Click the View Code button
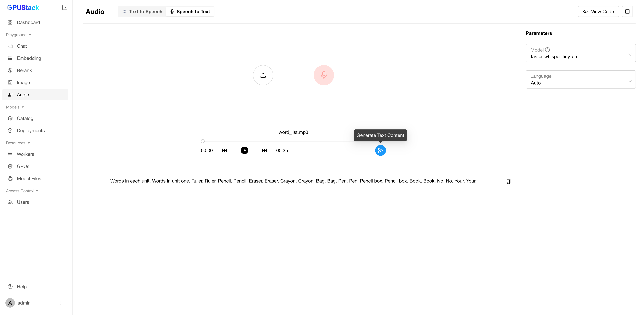This screenshot has width=644, height=315. point(598,11)
